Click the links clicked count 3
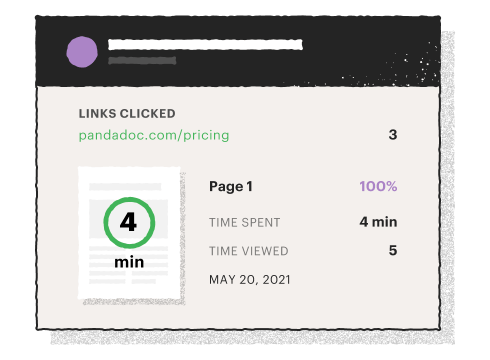Screen dimensions: 490x360 393,135
